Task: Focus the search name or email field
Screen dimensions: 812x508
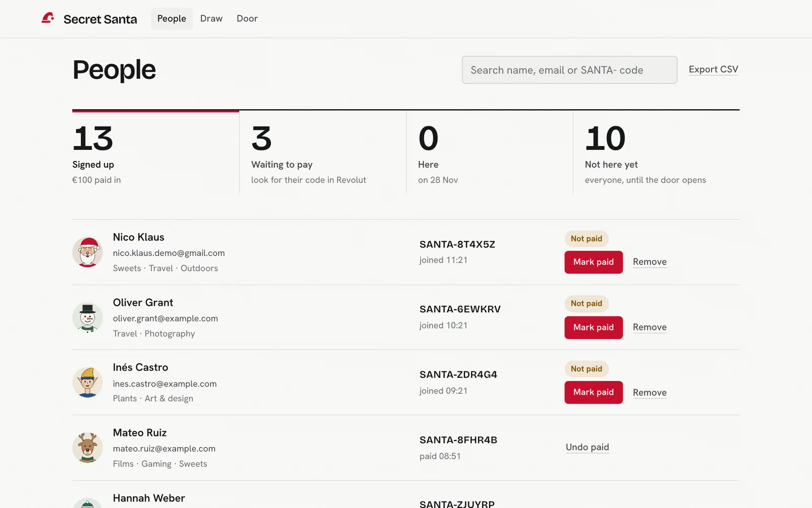Action: click(569, 70)
